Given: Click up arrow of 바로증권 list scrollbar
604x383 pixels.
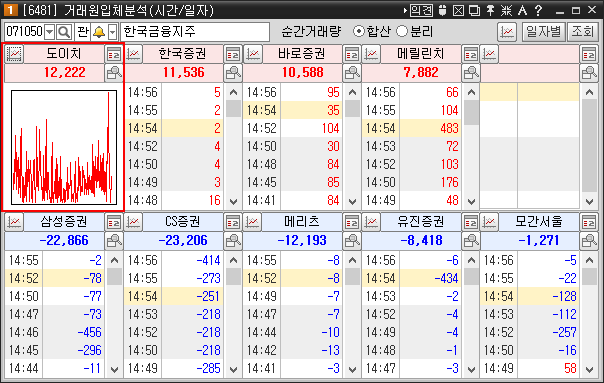Looking at the screenshot, I should pos(352,92).
